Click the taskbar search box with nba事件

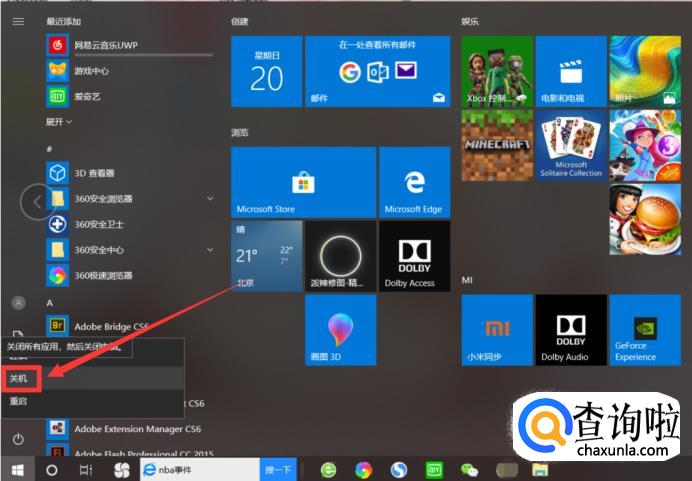click(x=200, y=470)
